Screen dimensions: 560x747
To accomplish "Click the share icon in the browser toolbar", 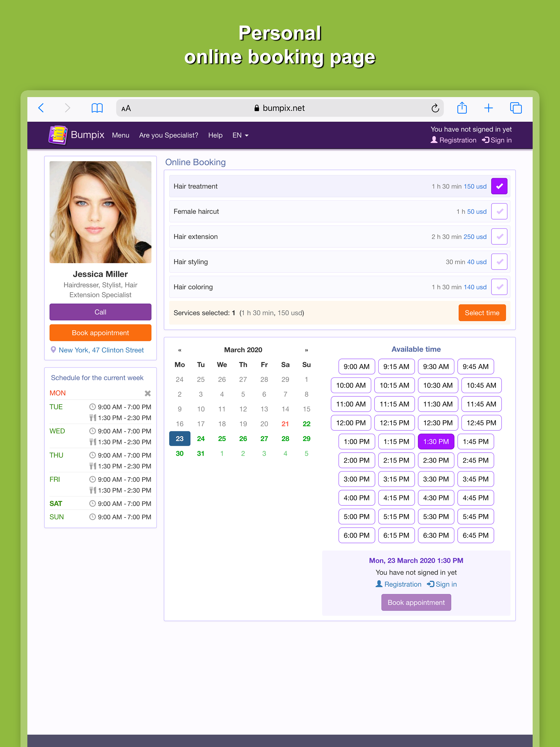I will 462,108.
